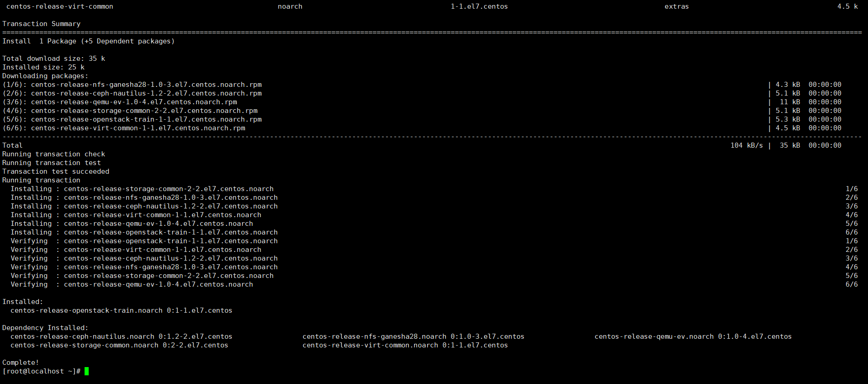
Task: Click 'Downloading packages:' line
Action: [45, 76]
